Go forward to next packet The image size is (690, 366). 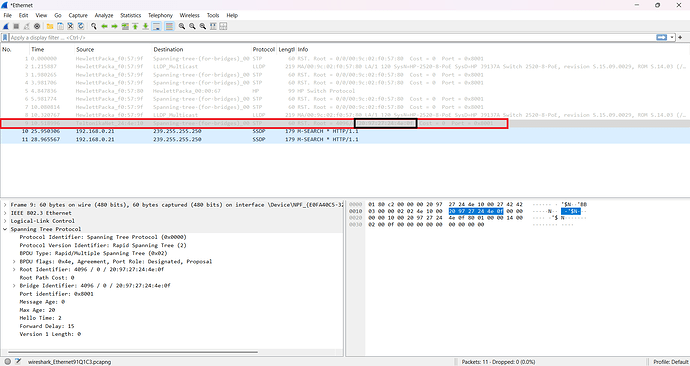tap(114, 26)
